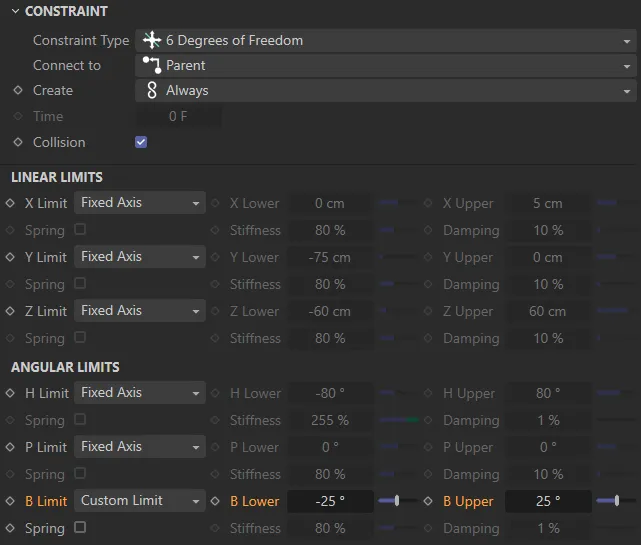This screenshot has height=545, width=641.
Task: Click the orange B Limit label
Action: pyautogui.click(x=46, y=501)
